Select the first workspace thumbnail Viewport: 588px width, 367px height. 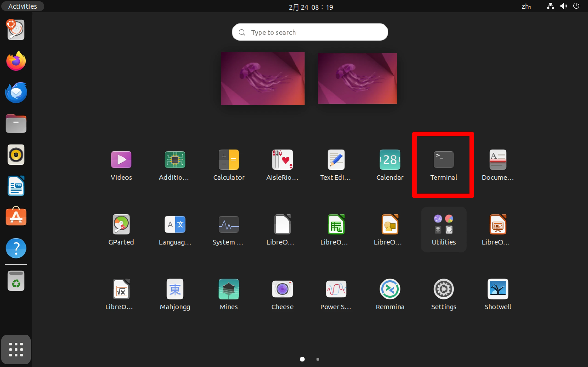(262, 78)
